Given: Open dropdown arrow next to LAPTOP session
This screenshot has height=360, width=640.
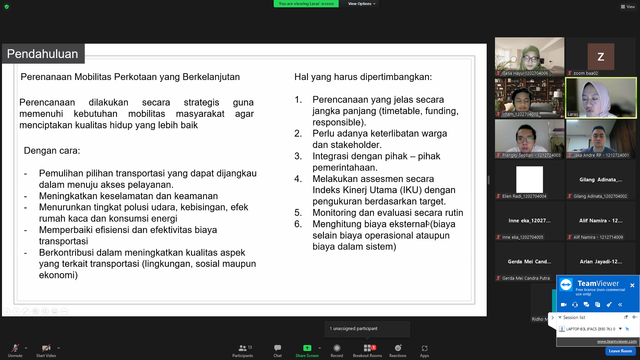Looking at the screenshot, I should coord(620,329).
